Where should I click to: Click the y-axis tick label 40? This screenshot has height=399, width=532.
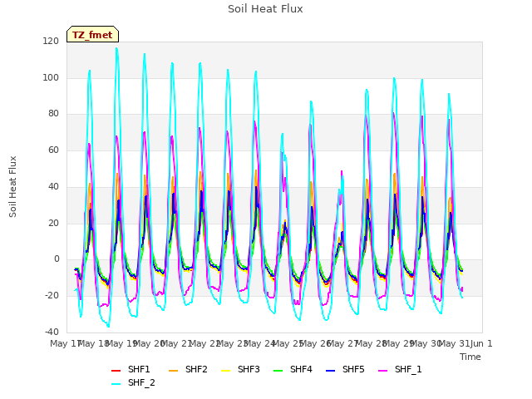53,186
